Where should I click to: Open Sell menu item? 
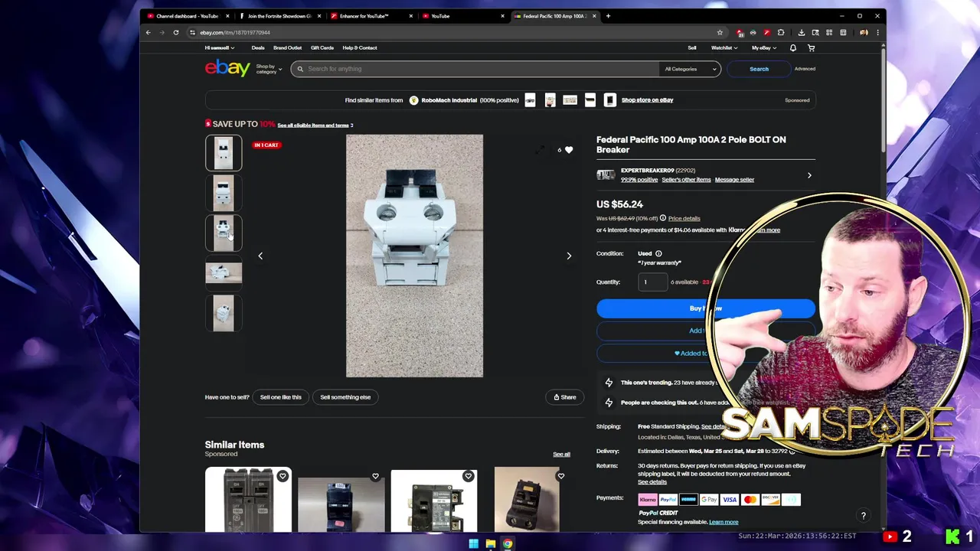tap(692, 47)
